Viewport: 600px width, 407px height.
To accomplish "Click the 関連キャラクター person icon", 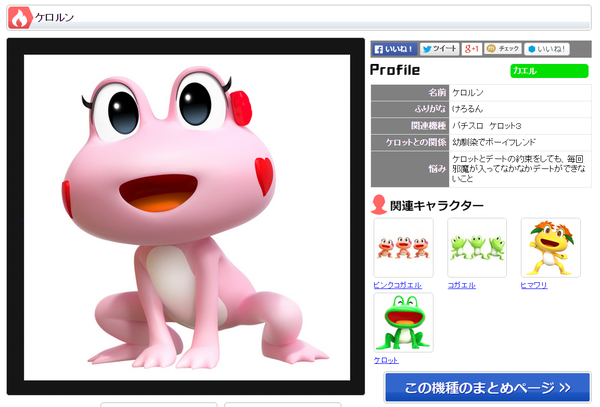I will pyautogui.click(x=379, y=205).
